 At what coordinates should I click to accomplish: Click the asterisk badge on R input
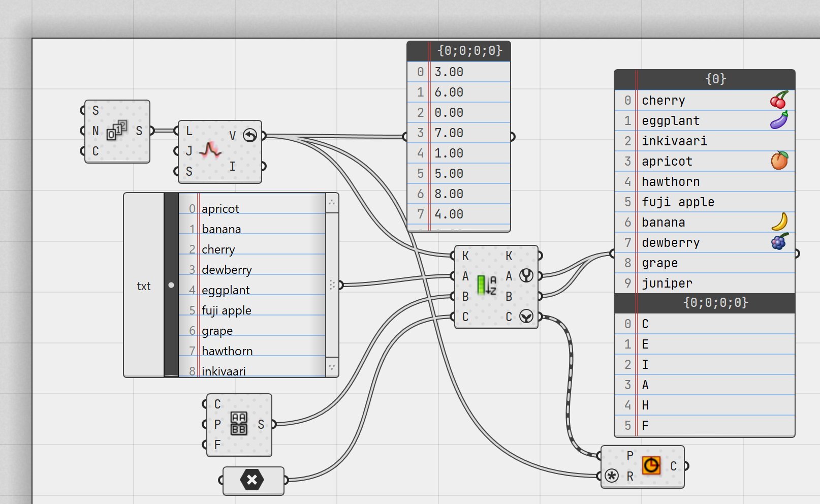pyautogui.click(x=612, y=476)
